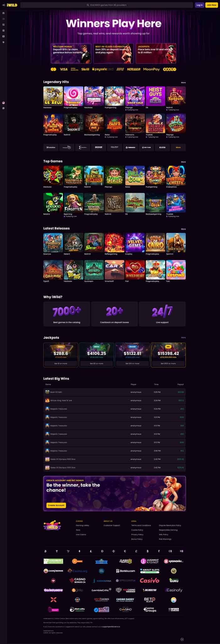Select the language flag icon in sidebar
This screenshot has height=644, width=220.
(x=3, y=103)
